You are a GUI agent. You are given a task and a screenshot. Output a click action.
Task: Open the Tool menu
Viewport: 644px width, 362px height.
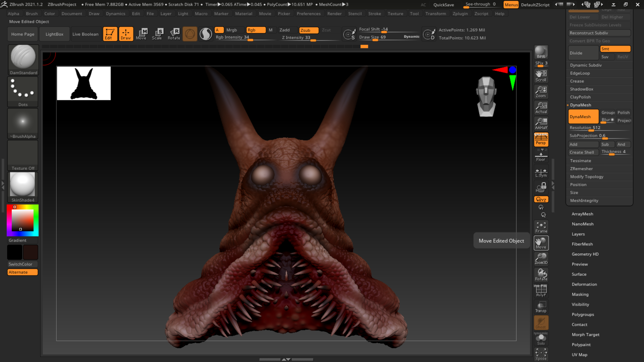414,13
